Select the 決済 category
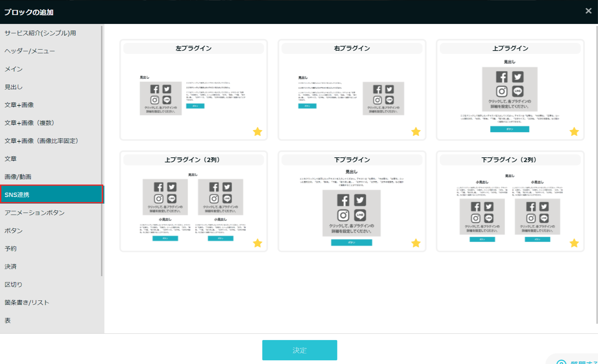Screen dimensions: 598x364 coord(51,267)
